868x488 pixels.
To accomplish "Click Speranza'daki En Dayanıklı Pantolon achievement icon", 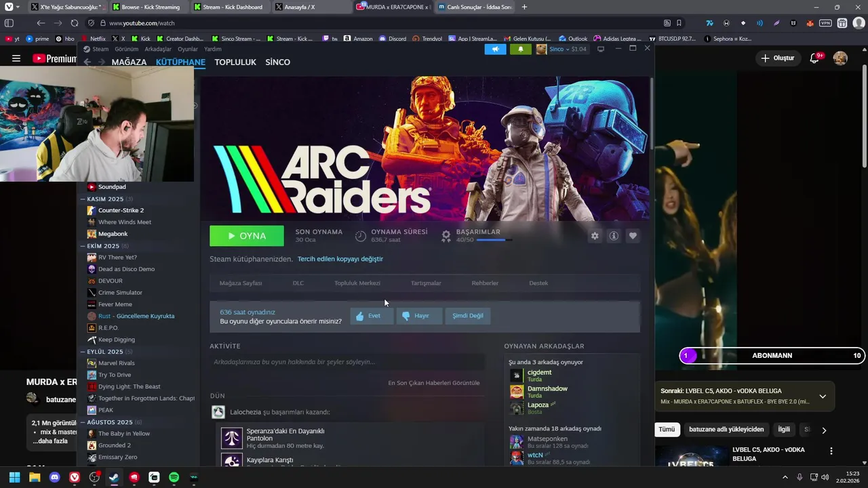I will pos(232,438).
